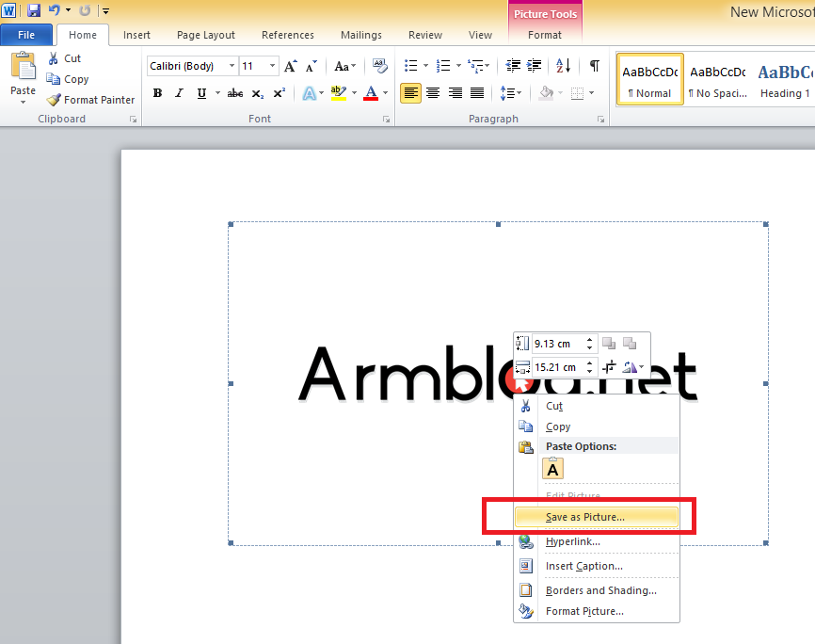Switch to the Insert tab
Image resolution: width=815 pixels, height=644 pixels.
click(x=136, y=35)
